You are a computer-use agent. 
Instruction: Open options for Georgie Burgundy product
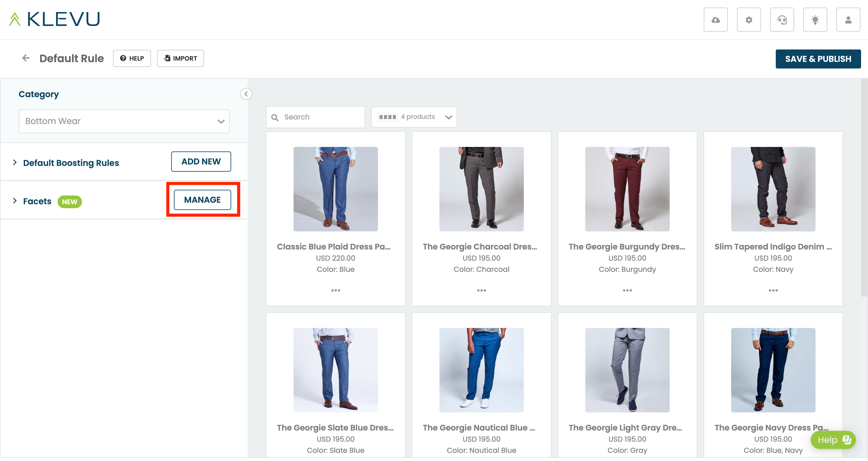point(627,290)
